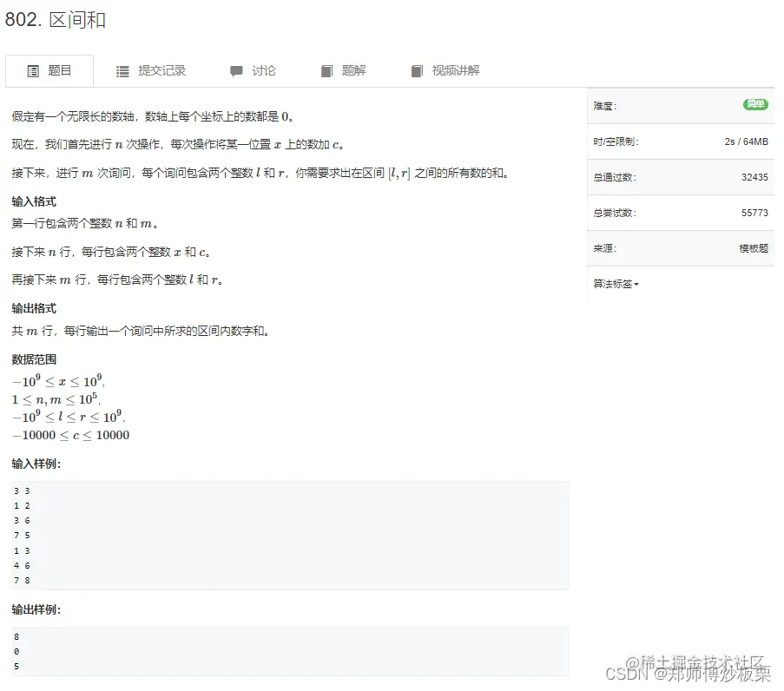This screenshot has height=691, width=784.
Task: Click the list icon beside 提交记录
Action: [x=123, y=70]
